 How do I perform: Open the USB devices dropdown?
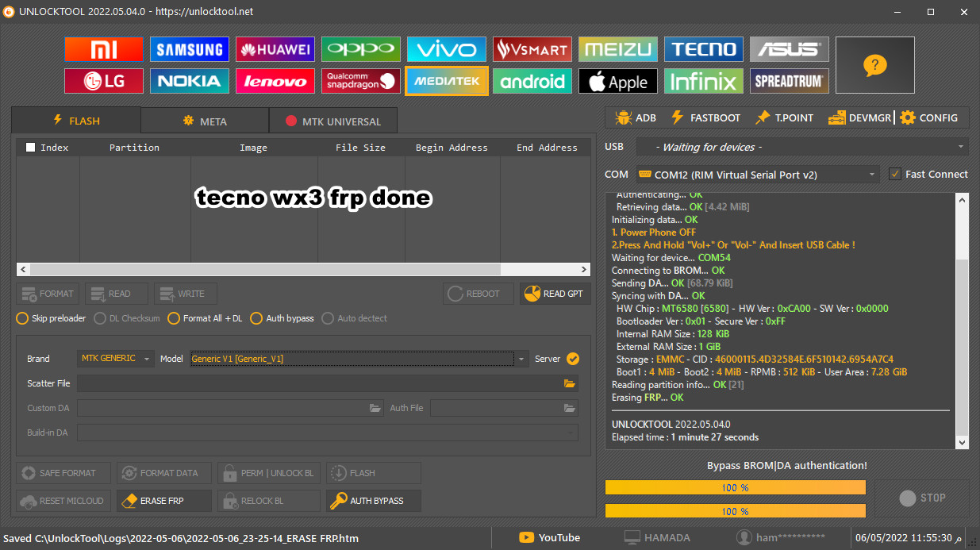click(x=801, y=147)
